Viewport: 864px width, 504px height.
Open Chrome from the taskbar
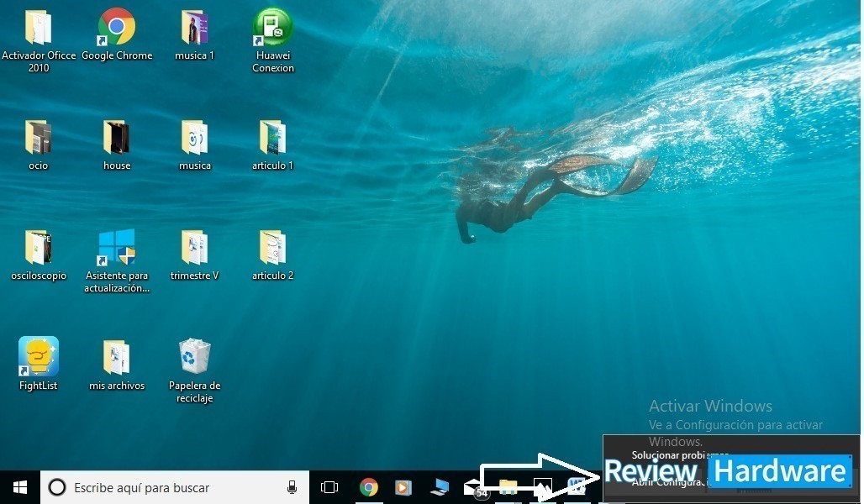click(x=369, y=487)
